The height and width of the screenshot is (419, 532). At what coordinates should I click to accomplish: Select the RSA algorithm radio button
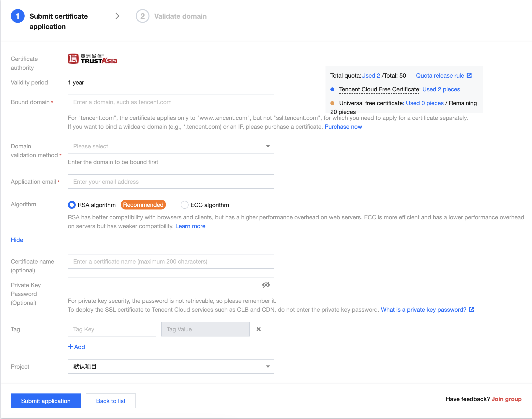coord(72,205)
